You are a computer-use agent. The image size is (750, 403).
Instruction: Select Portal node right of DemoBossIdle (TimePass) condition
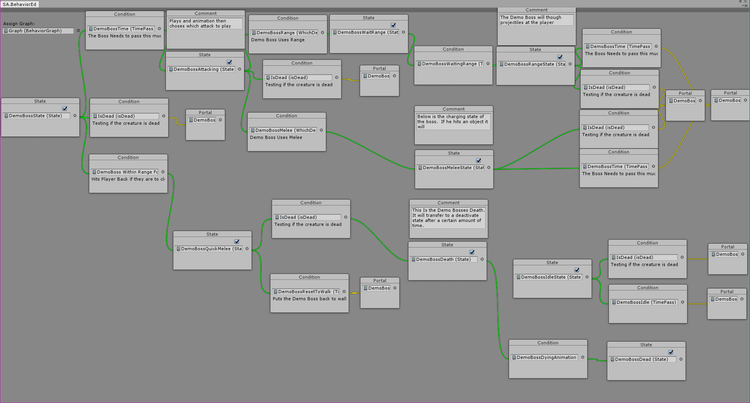(727, 303)
